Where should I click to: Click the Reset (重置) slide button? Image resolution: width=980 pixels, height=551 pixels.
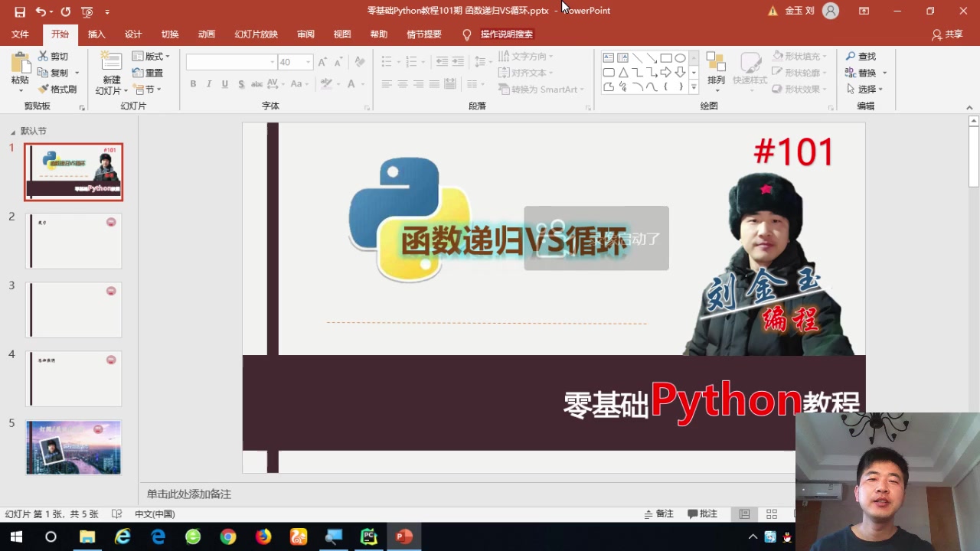[148, 73]
